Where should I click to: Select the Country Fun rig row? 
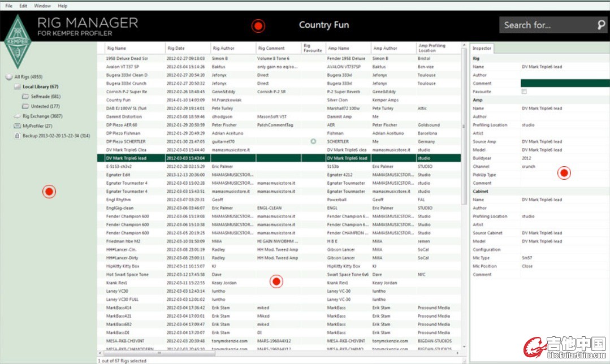(x=279, y=100)
